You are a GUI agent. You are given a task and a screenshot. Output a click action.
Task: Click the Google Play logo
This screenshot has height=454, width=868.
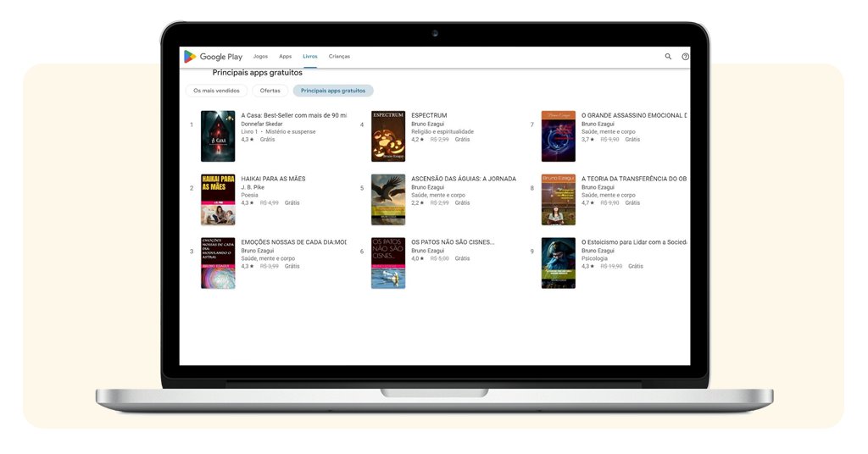pos(213,57)
